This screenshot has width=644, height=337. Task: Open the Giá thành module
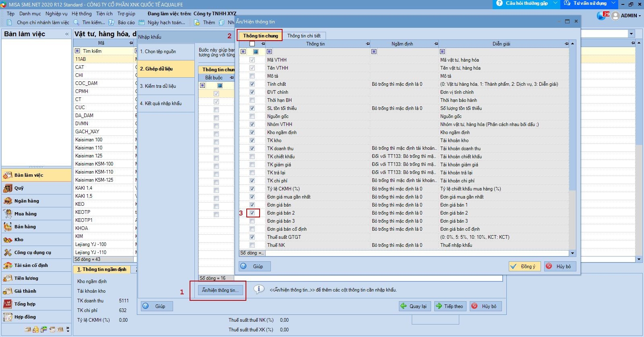[36, 291]
